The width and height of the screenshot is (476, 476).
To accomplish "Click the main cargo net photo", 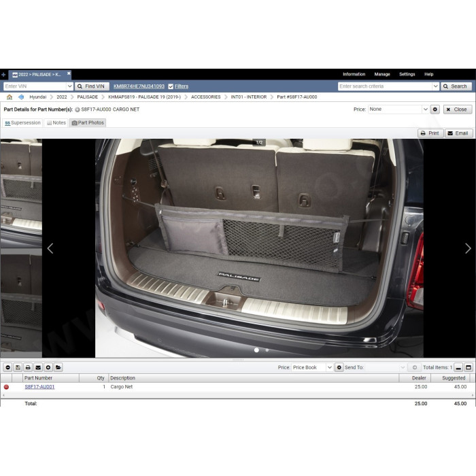I will tap(259, 248).
